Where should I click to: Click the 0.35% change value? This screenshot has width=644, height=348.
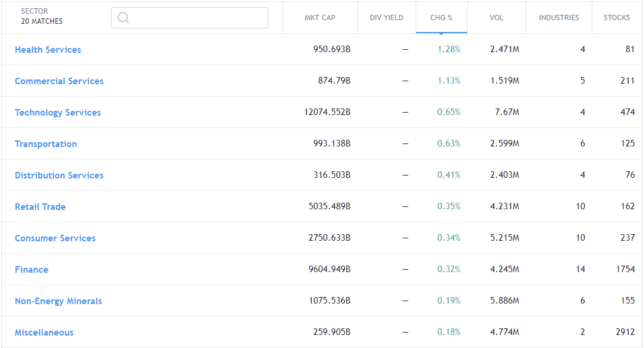click(x=449, y=206)
